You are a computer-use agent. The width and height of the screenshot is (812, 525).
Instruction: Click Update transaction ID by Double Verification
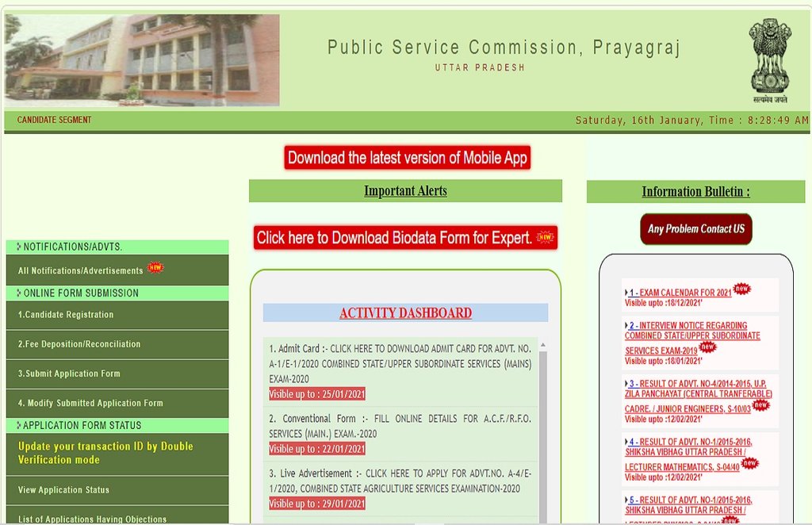[x=105, y=453]
